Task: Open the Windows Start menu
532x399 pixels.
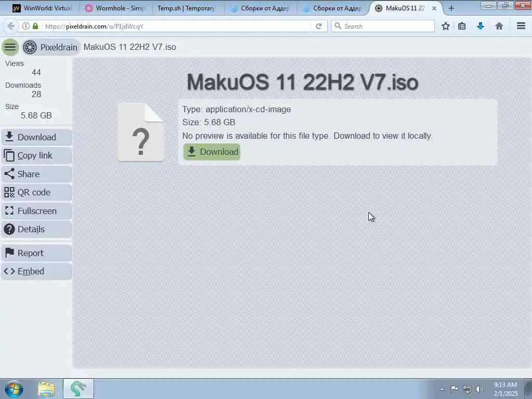Action: pyautogui.click(x=14, y=389)
